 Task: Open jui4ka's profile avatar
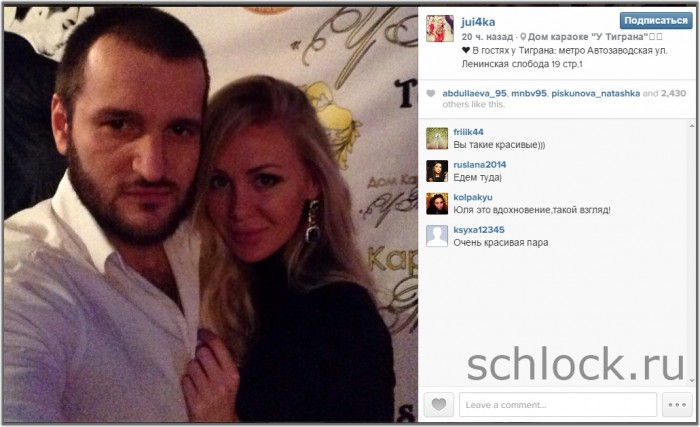[x=440, y=28]
